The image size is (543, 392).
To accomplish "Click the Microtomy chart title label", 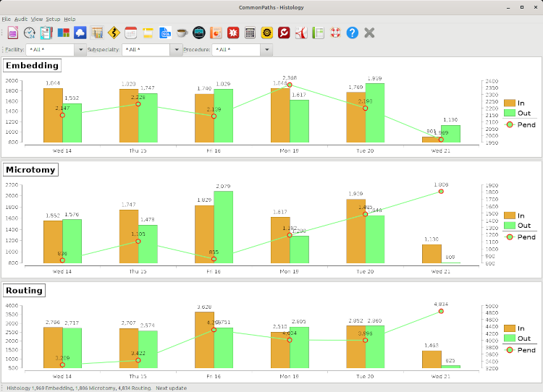I will pyautogui.click(x=30, y=170).
